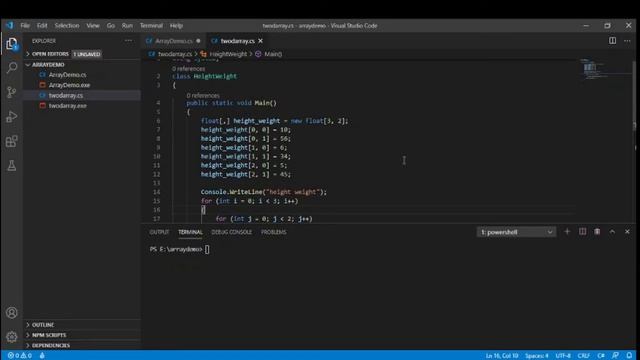The width and height of the screenshot is (640, 360).
Task: Click the VS Code logo icon
Action: click(9, 25)
